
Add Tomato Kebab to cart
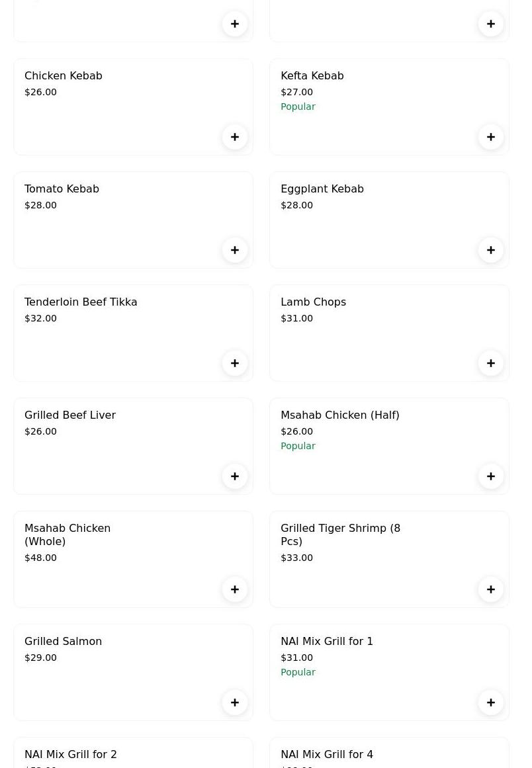(235, 250)
